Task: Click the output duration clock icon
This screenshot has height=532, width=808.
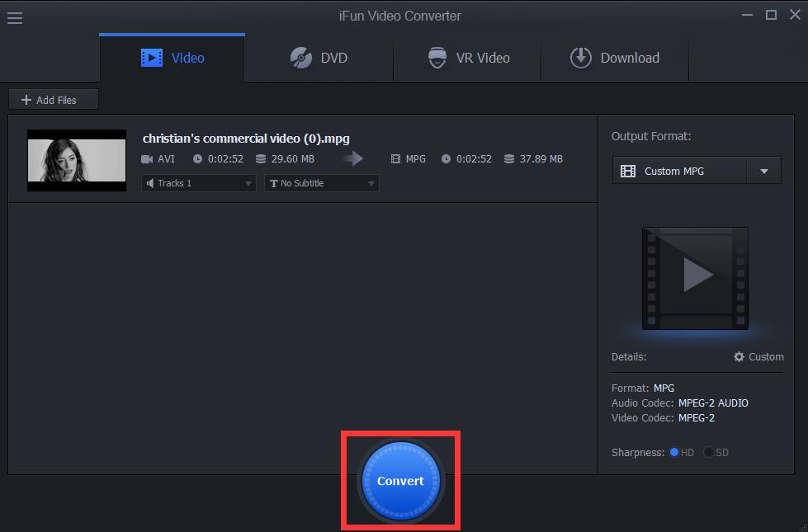Action: pyautogui.click(x=446, y=159)
